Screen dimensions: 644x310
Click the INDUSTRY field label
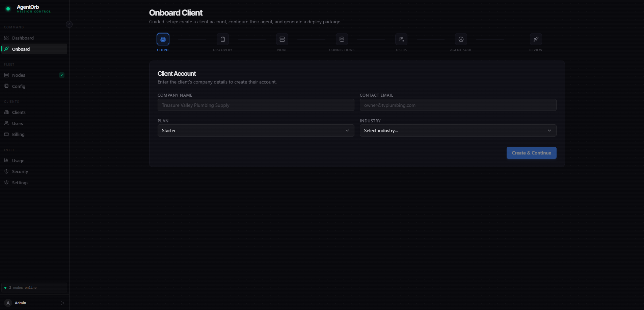(370, 121)
